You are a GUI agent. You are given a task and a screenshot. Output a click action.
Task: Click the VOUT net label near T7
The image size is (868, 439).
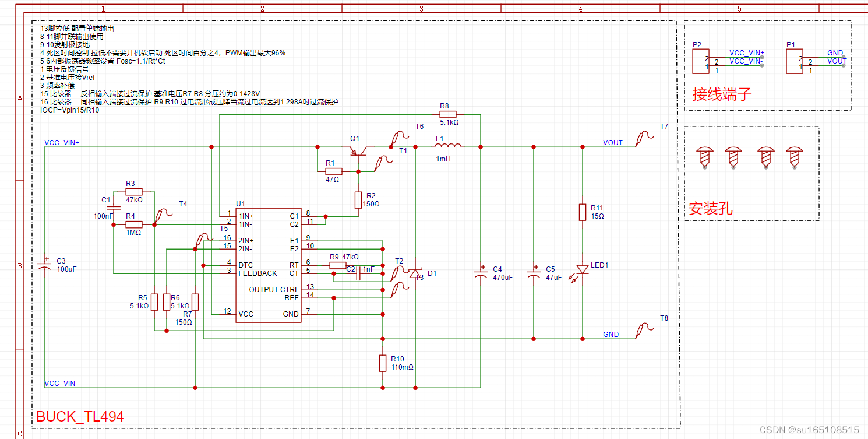[x=613, y=143]
